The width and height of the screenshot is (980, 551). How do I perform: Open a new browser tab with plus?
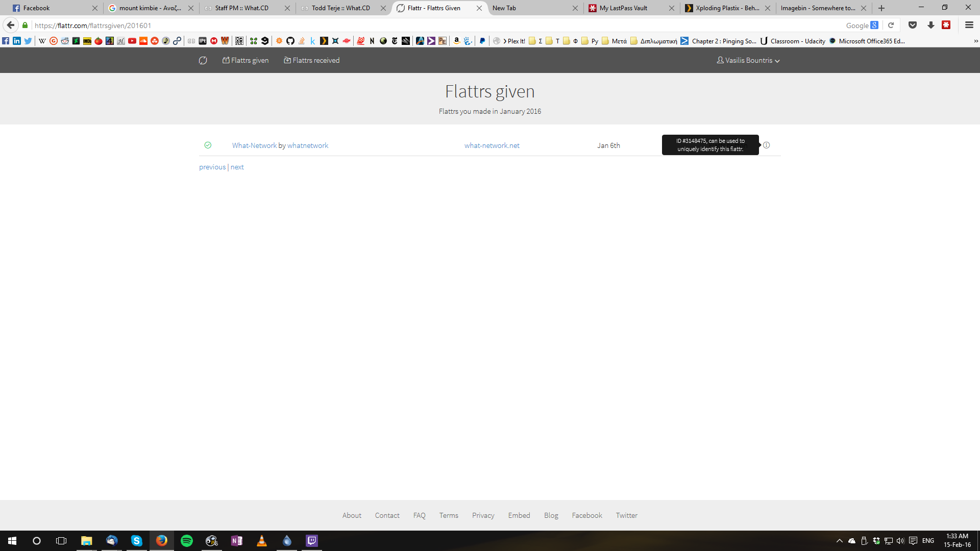[x=881, y=8]
